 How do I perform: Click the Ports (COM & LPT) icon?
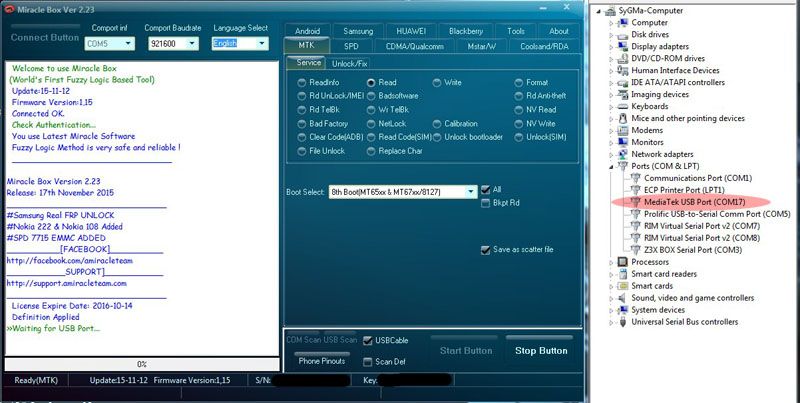click(x=622, y=166)
